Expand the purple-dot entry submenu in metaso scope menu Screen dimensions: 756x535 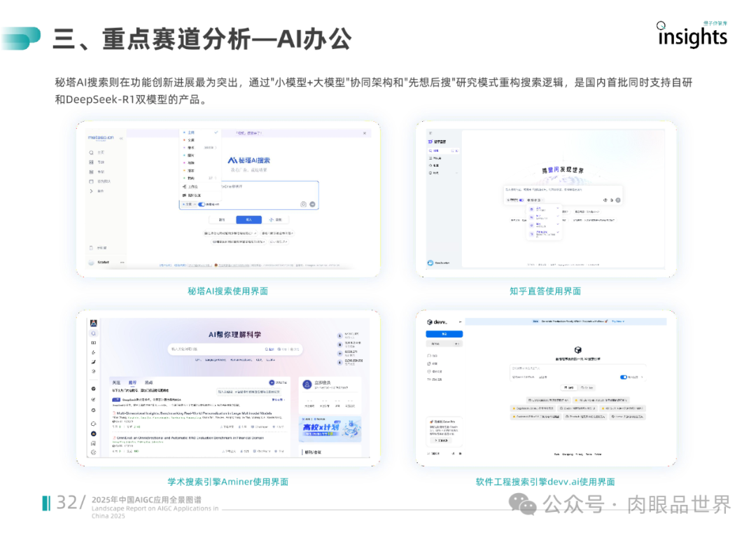click(201, 148)
